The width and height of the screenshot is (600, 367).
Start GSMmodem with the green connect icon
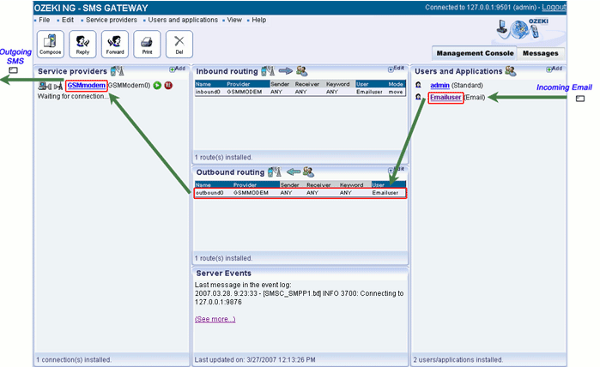tap(157, 85)
